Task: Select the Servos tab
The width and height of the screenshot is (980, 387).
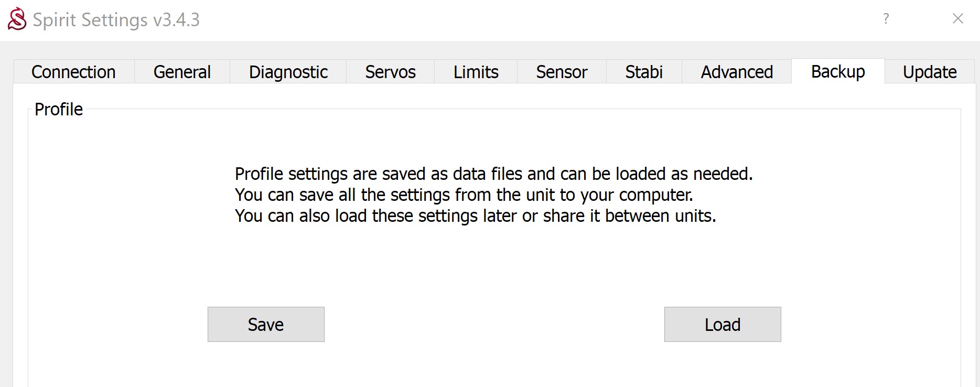Action: [390, 72]
